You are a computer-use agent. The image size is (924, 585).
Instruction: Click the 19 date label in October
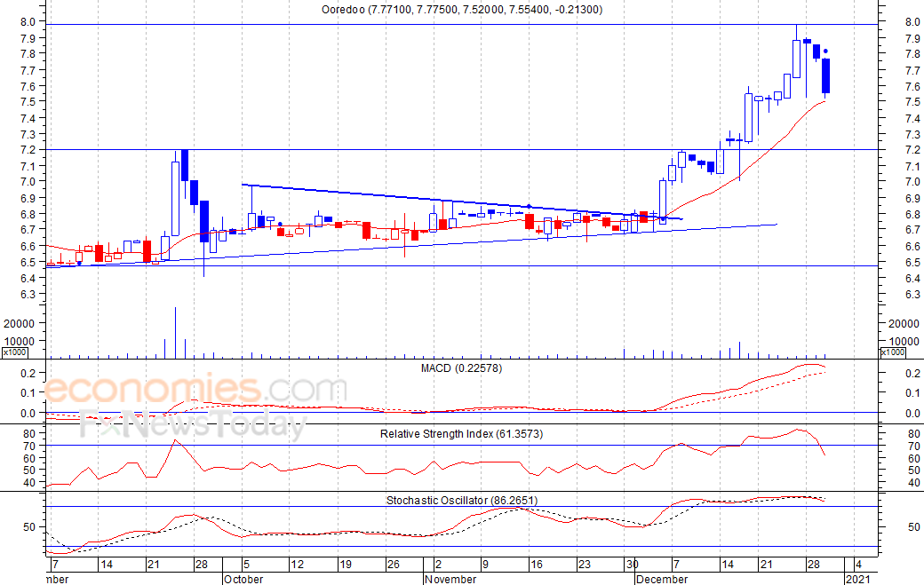pyautogui.click(x=345, y=565)
